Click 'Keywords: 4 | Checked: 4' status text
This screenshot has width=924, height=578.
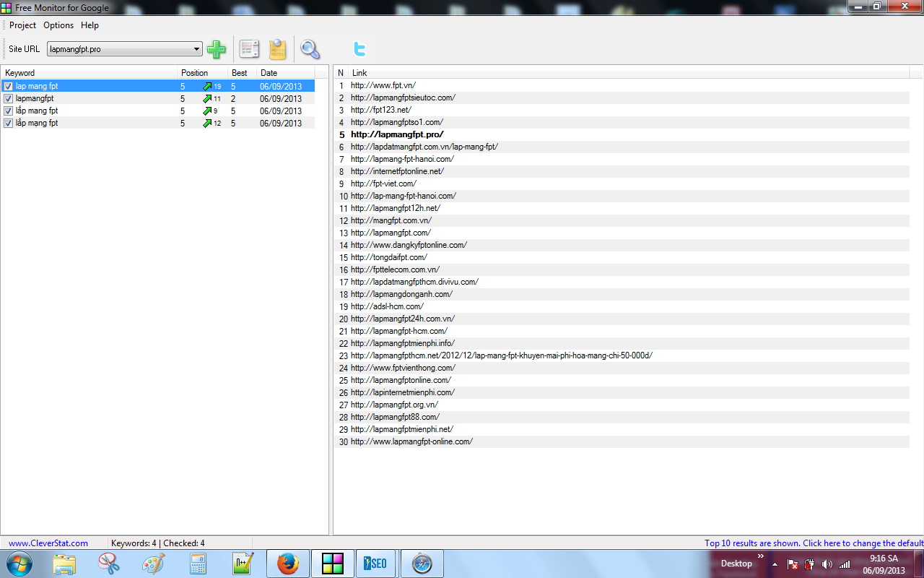(157, 543)
